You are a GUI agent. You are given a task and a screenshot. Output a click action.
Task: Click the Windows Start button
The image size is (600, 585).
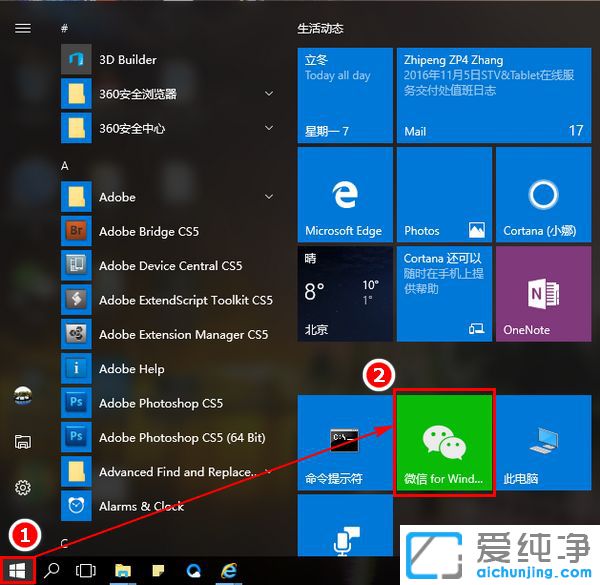[17, 571]
